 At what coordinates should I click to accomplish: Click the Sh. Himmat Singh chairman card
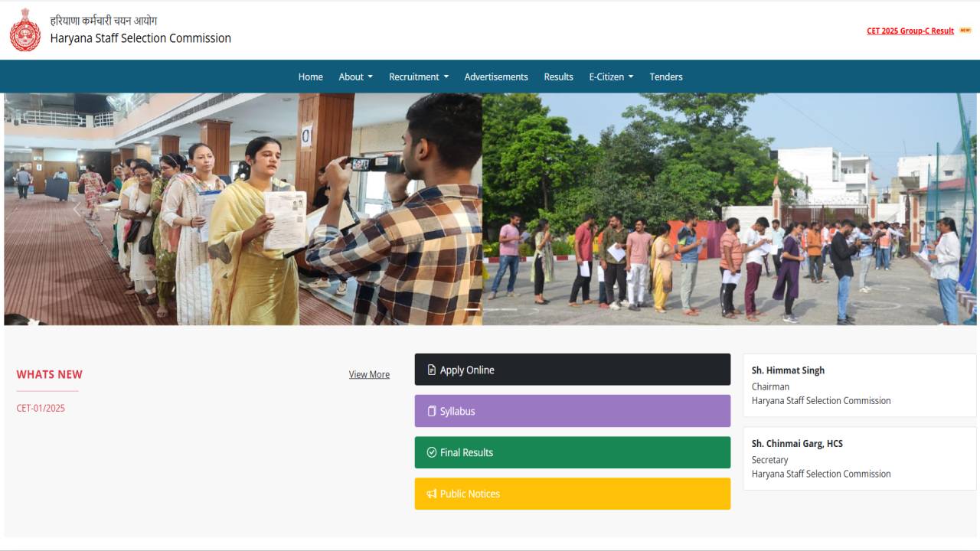coord(859,385)
